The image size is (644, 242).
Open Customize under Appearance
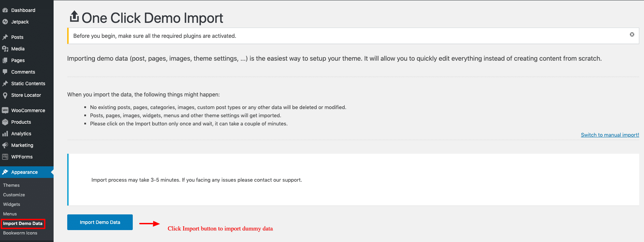14,195
